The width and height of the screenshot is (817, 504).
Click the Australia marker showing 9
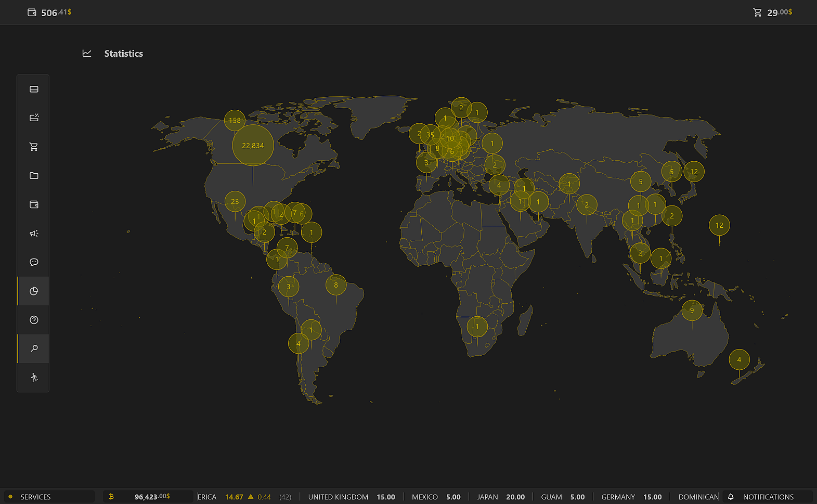tap(692, 311)
